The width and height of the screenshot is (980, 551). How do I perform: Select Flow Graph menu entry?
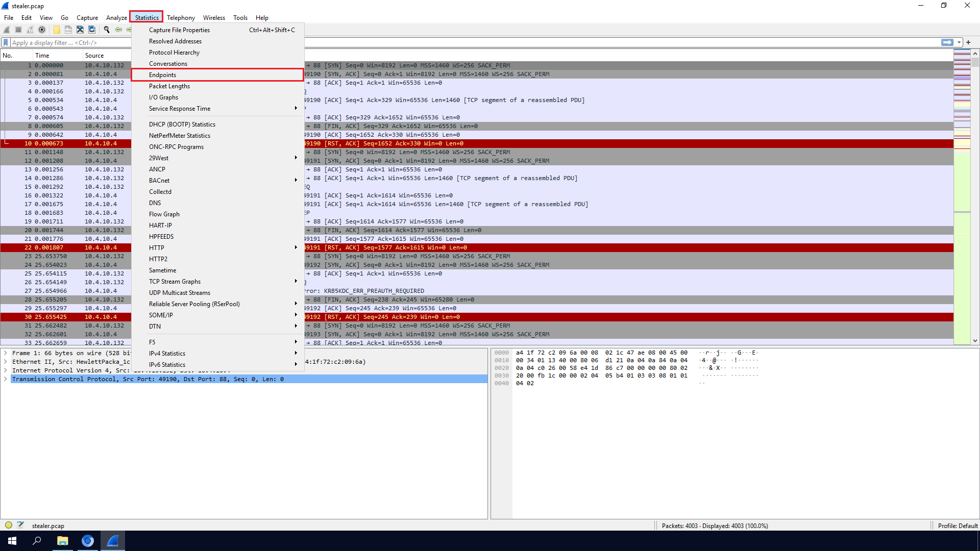click(x=218, y=214)
